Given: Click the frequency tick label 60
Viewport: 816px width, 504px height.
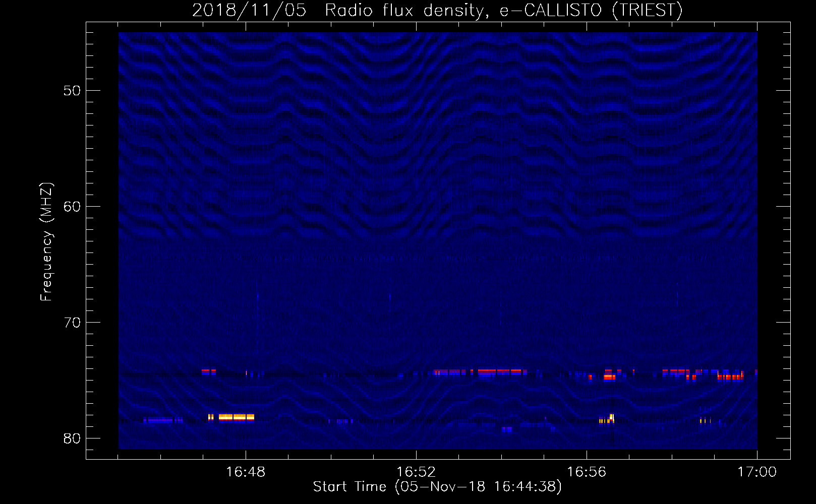Looking at the screenshot, I should click(x=72, y=207).
